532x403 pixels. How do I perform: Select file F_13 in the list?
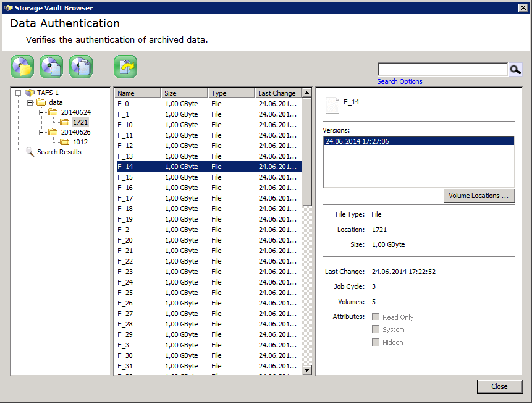[x=208, y=156]
